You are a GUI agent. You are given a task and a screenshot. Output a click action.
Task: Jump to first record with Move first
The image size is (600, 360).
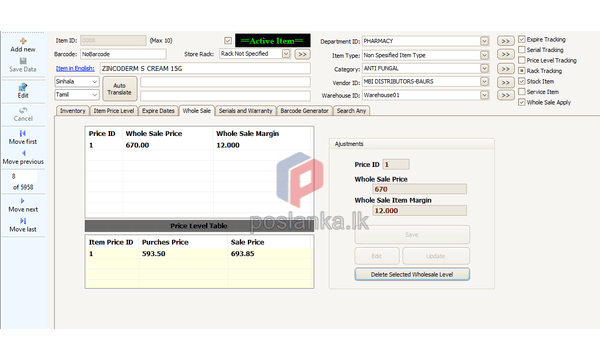point(23,133)
